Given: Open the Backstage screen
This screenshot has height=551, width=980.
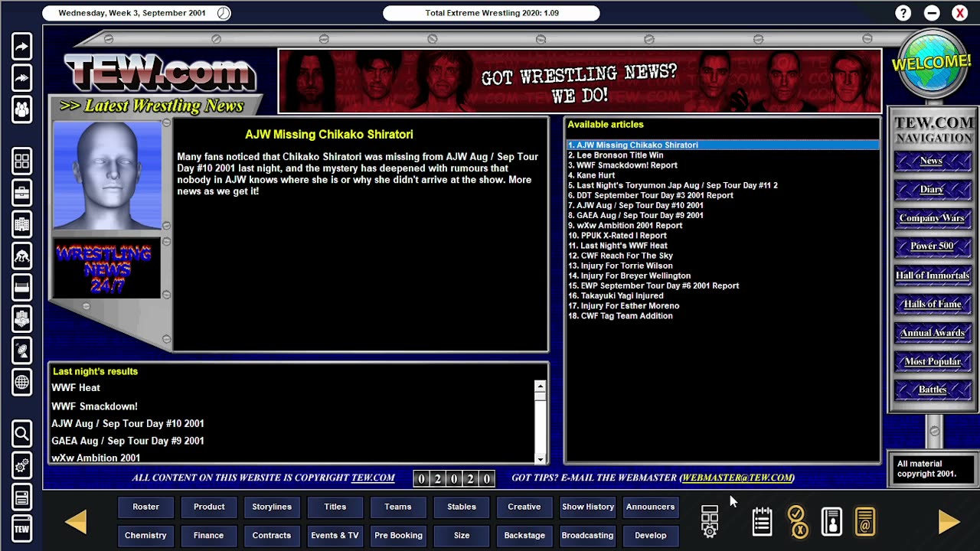Looking at the screenshot, I should (524, 536).
